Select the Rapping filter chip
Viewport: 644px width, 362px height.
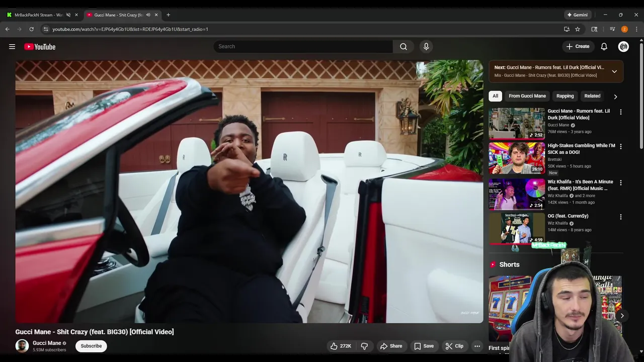click(565, 96)
